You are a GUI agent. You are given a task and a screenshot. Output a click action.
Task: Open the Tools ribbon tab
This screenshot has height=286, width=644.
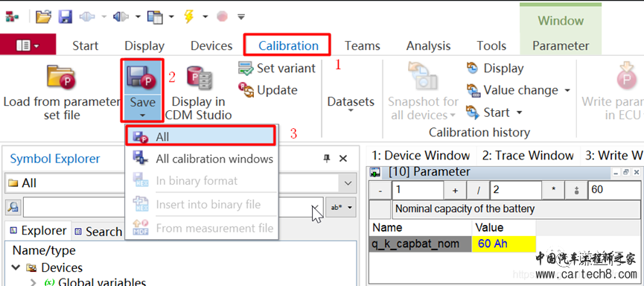[491, 45]
